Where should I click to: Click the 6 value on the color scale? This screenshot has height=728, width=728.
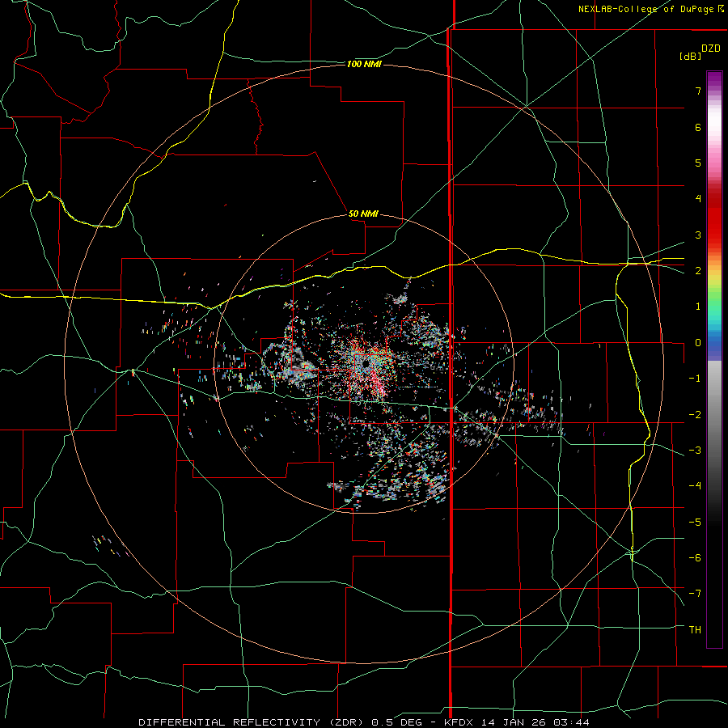point(698,127)
